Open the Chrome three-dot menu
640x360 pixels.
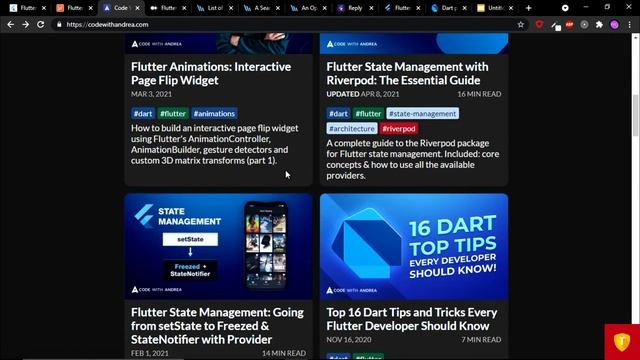coord(630,24)
